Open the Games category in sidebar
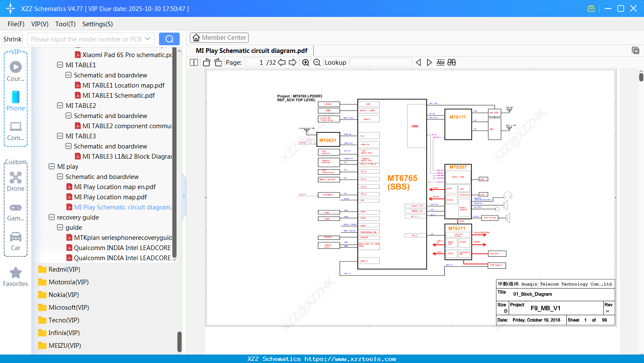The image size is (644, 363). click(x=16, y=210)
